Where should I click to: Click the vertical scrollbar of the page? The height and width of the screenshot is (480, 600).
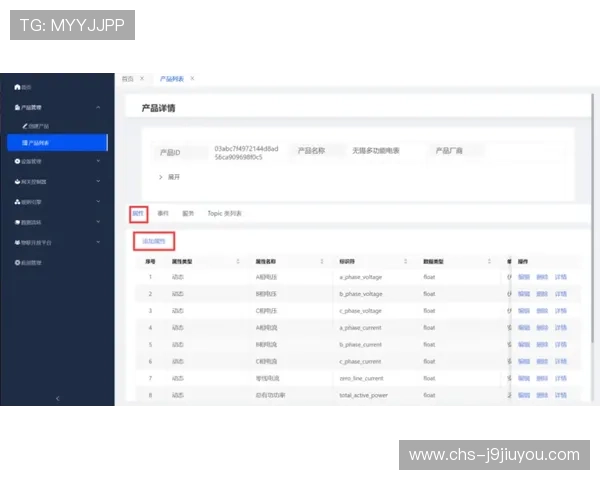tap(593, 218)
